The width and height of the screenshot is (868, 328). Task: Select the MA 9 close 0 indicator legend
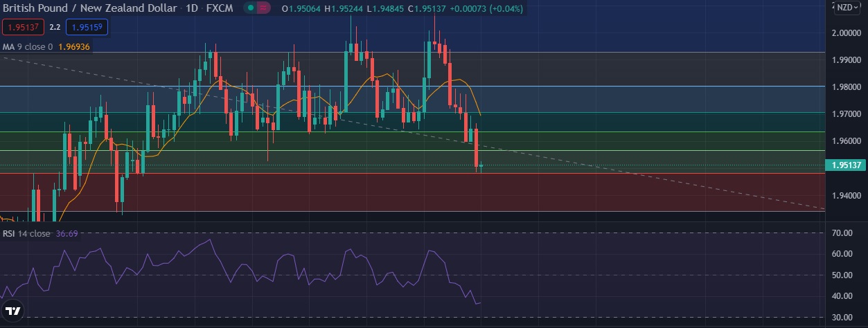coord(29,46)
